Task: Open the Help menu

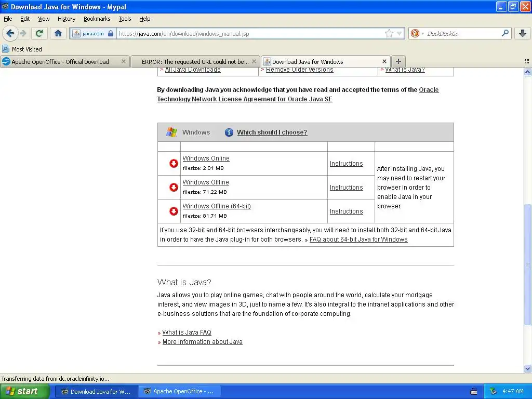Action: click(145, 19)
